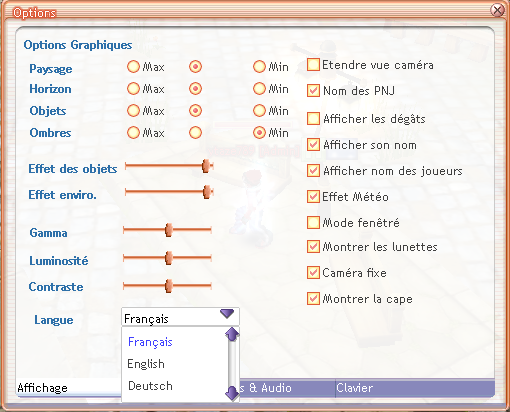Click the Langue label
This screenshot has height=412, width=510.
[54, 320]
